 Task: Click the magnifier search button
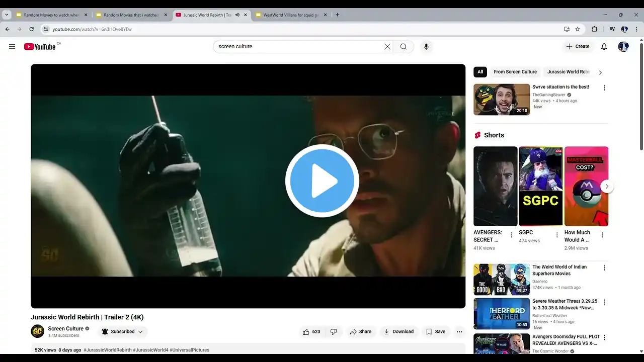coord(404,46)
